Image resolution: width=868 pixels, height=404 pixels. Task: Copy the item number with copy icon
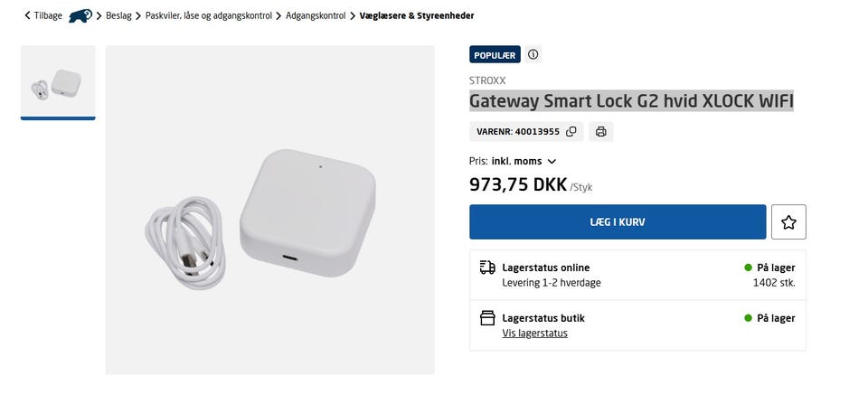coord(571,132)
